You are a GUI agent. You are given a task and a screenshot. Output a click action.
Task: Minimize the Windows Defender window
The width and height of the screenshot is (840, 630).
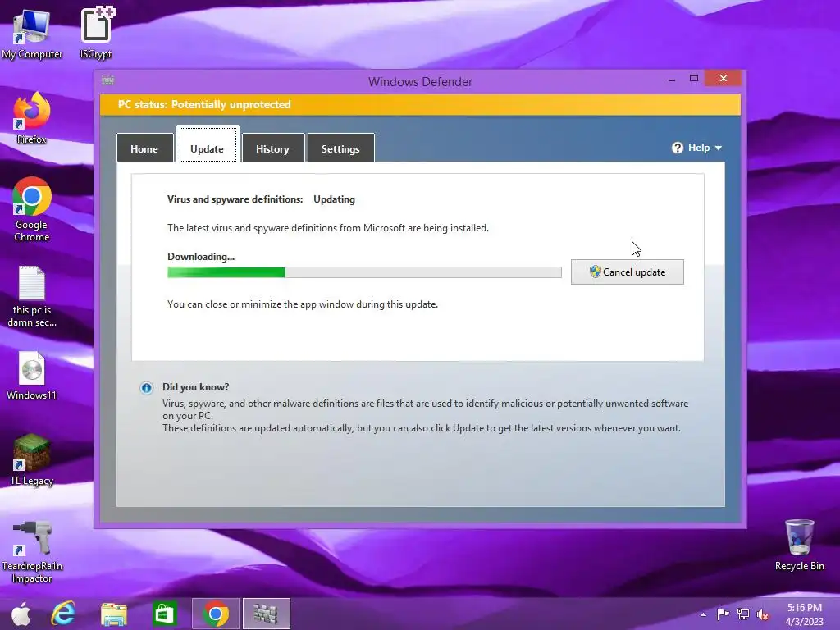pyautogui.click(x=672, y=80)
